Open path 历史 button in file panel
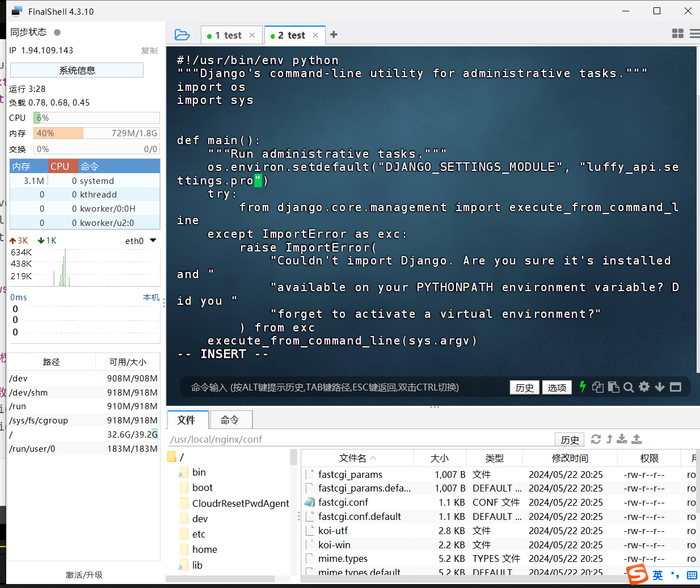This screenshot has width=700, height=588. pos(570,440)
